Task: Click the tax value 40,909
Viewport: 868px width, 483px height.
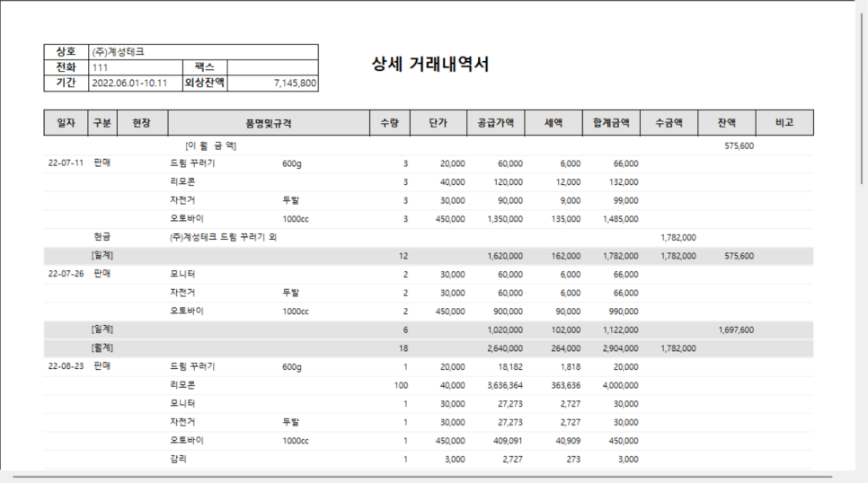Action: (569, 441)
